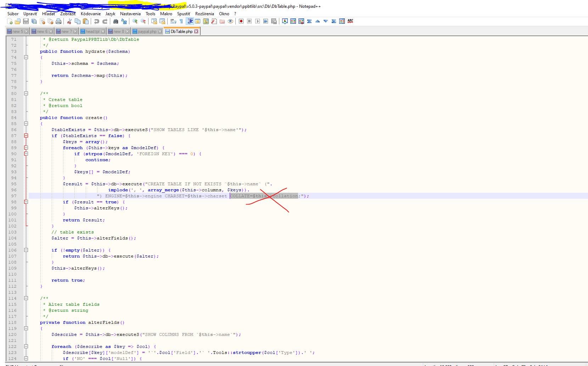Image resolution: width=588 pixels, height=366 pixels.
Task: Print the document using the printer icon
Action: pyautogui.click(x=58, y=21)
